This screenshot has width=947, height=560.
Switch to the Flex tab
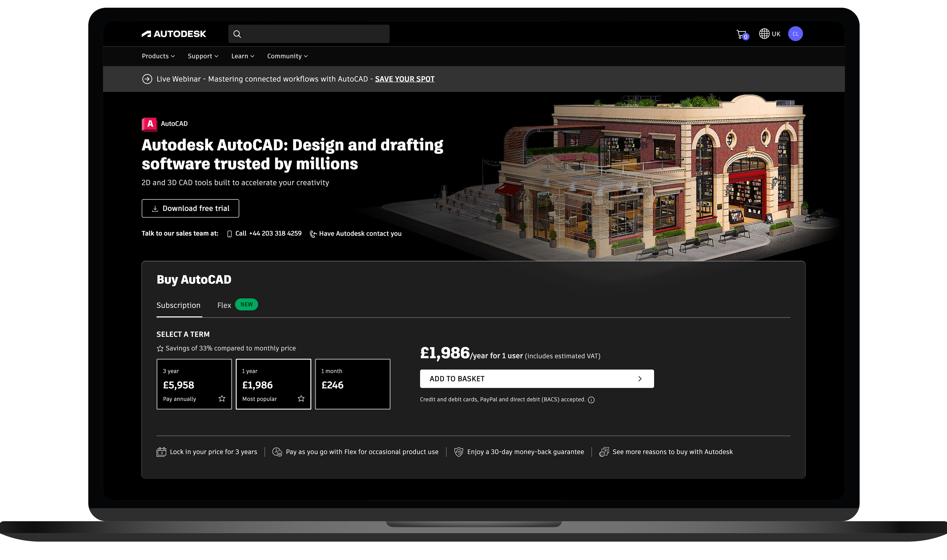point(224,305)
